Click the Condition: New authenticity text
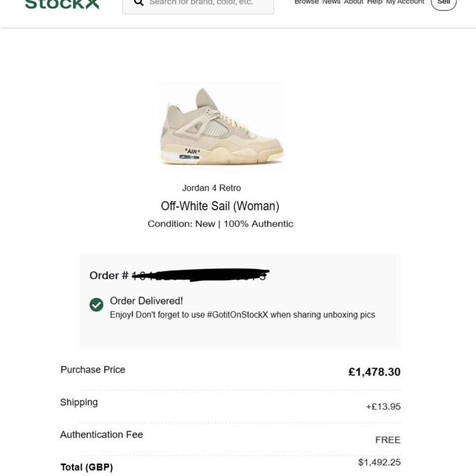Screen dimensions: 476x476 coord(220,224)
